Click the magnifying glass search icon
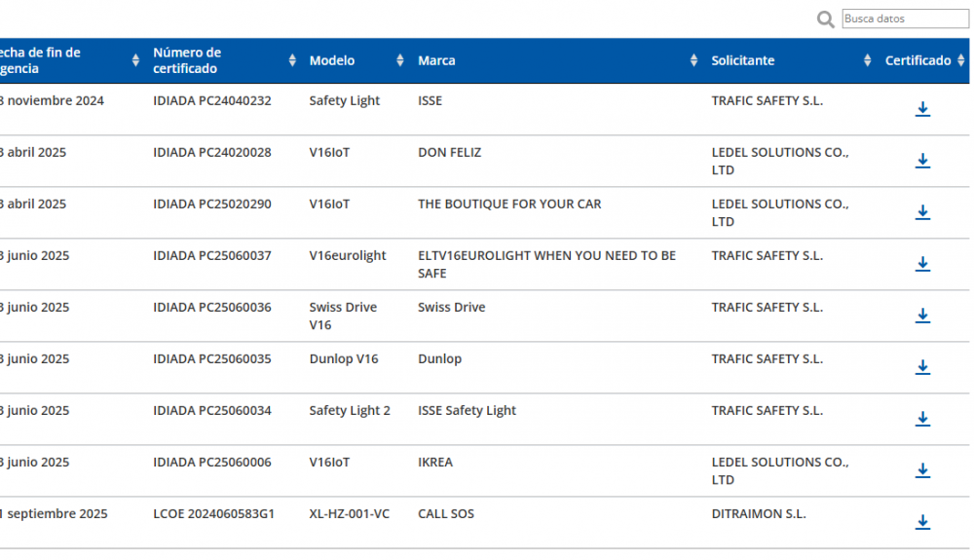This screenshot has height=560, width=974. point(826,19)
